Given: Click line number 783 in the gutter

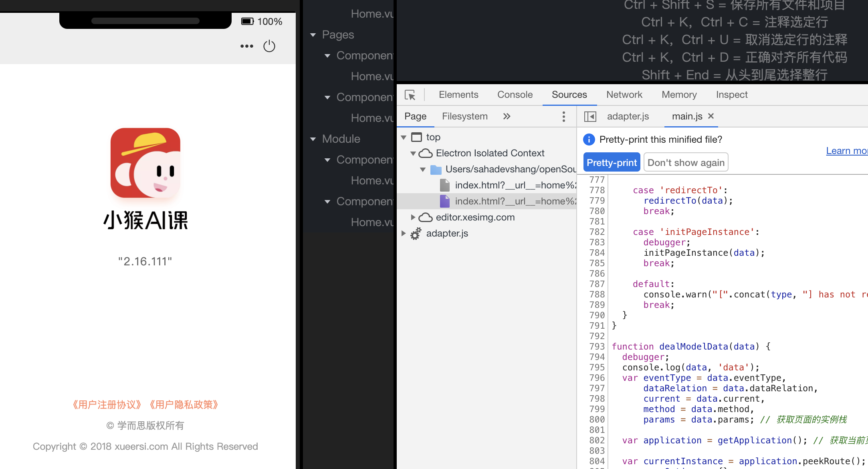Looking at the screenshot, I should 597,243.
